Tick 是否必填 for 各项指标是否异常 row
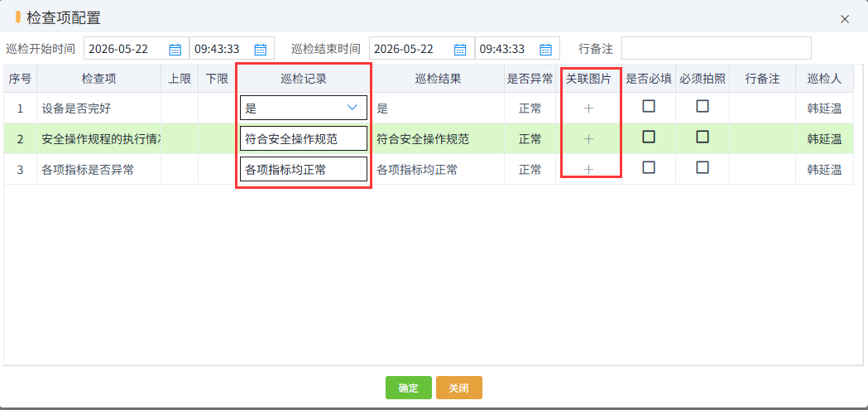Screen dimensions: 868x410 click(x=649, y=166)
